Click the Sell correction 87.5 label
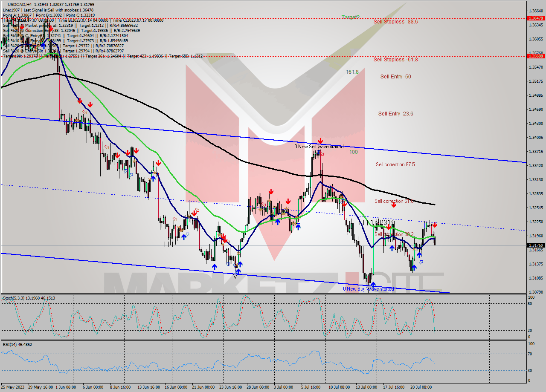This screenshot has width=546, height=392. pos(395,164)
